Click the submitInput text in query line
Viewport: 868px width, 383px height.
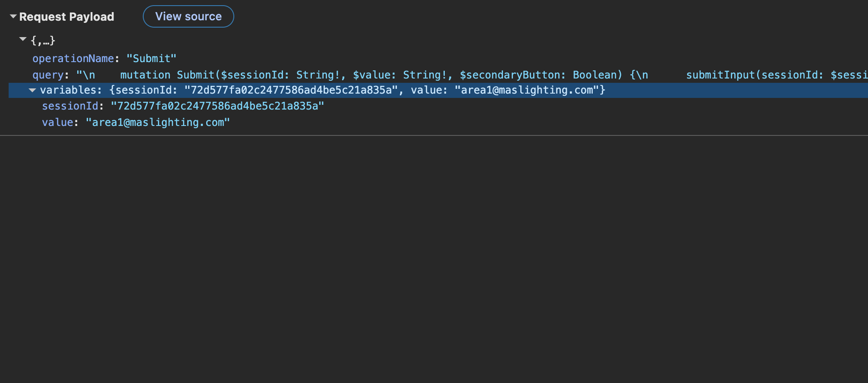720,75
